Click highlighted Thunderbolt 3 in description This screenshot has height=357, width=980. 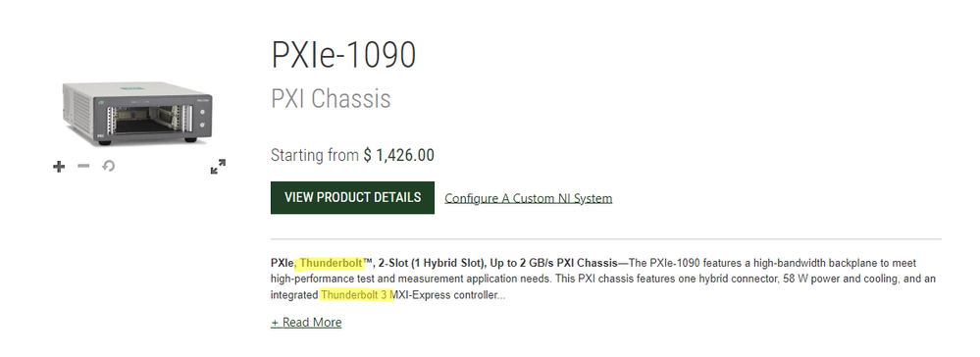coord(354,295)
